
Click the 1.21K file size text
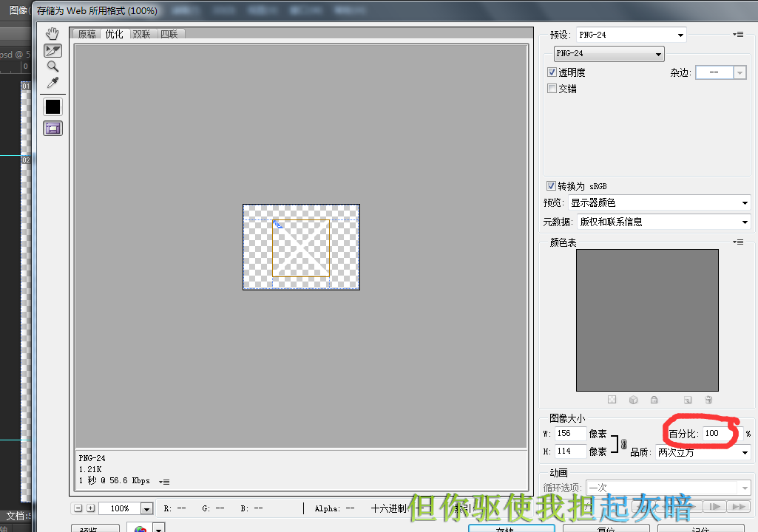coord(90,469)
